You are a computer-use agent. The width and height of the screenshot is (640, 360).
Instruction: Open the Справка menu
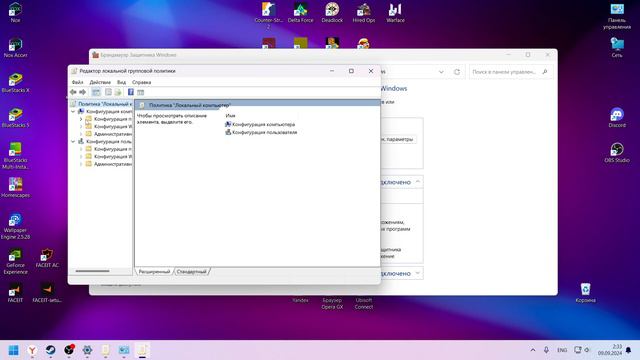pyautogui.click(x=141, y=82)
